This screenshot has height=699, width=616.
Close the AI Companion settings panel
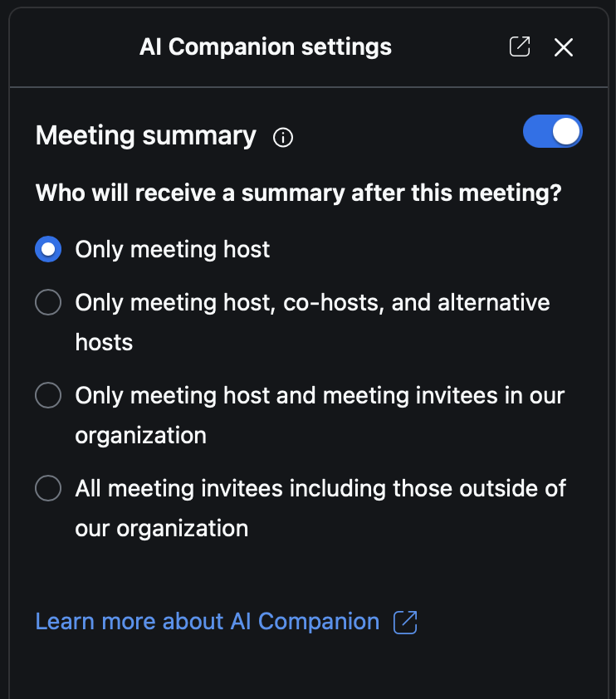pyautogui.click(x=564, y=47)
